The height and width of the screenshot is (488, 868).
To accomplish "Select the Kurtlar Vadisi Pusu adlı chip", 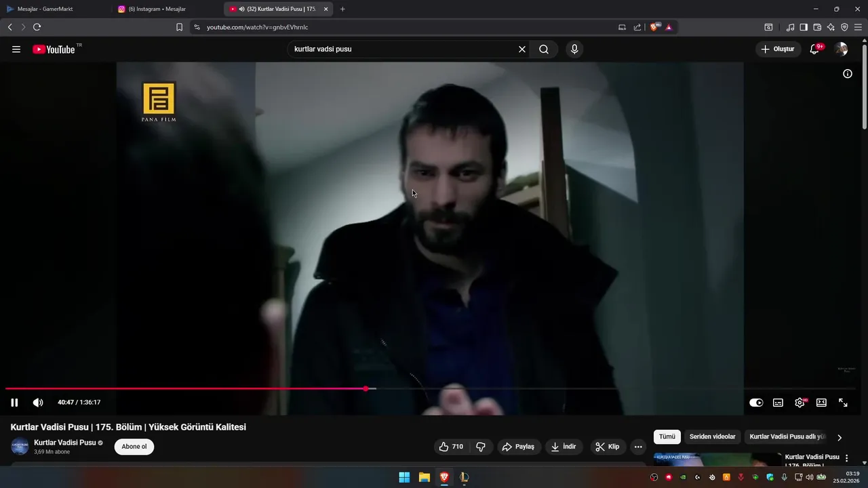I will point(787,437).
